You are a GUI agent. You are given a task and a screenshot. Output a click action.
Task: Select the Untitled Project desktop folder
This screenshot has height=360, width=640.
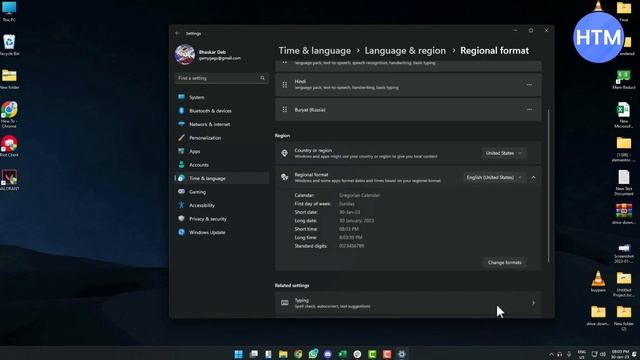click(x=623, y=284)
